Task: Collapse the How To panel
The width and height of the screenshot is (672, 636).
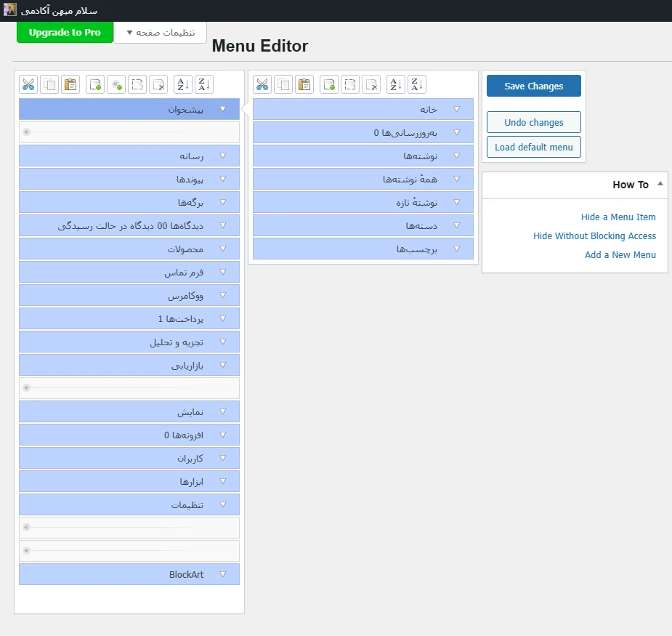Action: tap(660, 185)
